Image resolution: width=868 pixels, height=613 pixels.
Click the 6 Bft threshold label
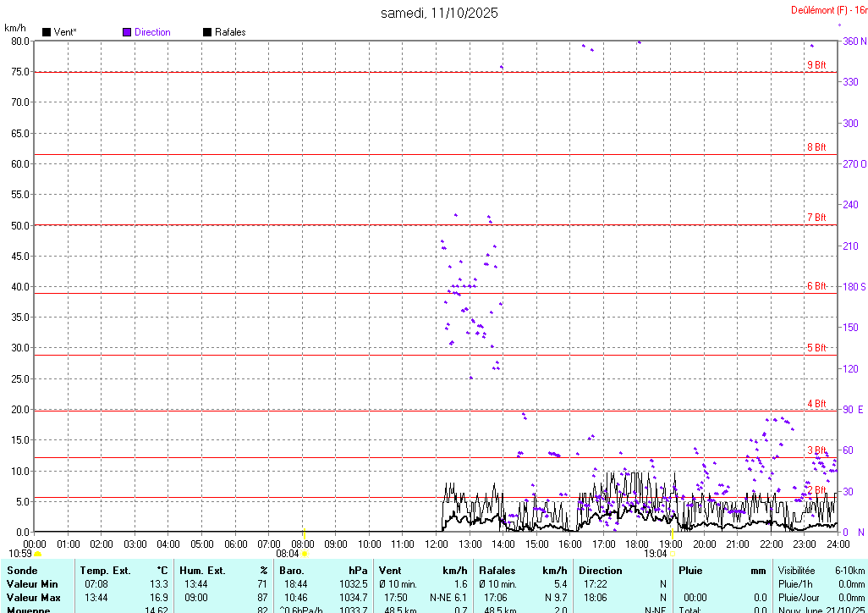click(816, 286)
